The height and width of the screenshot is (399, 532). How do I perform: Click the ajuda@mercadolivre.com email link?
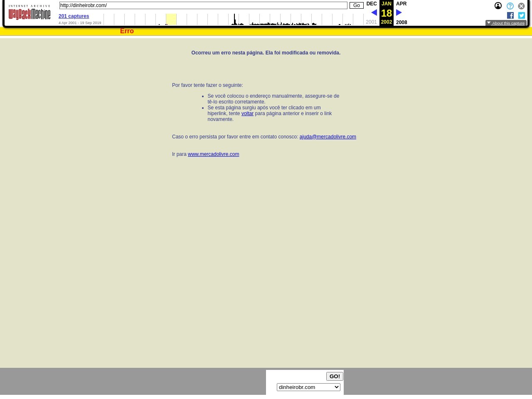point(328,137)
